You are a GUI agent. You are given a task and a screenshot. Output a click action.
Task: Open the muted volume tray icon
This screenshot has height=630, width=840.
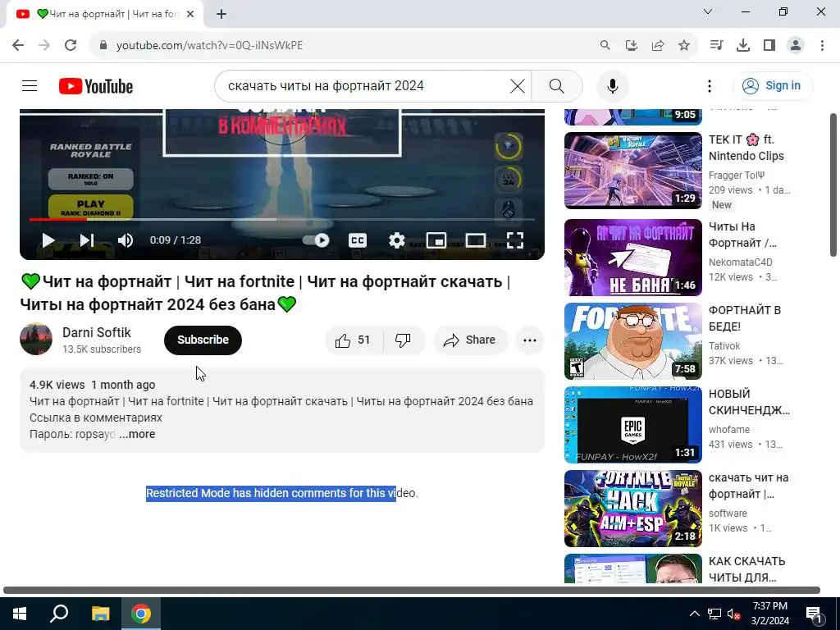[733, 614]
